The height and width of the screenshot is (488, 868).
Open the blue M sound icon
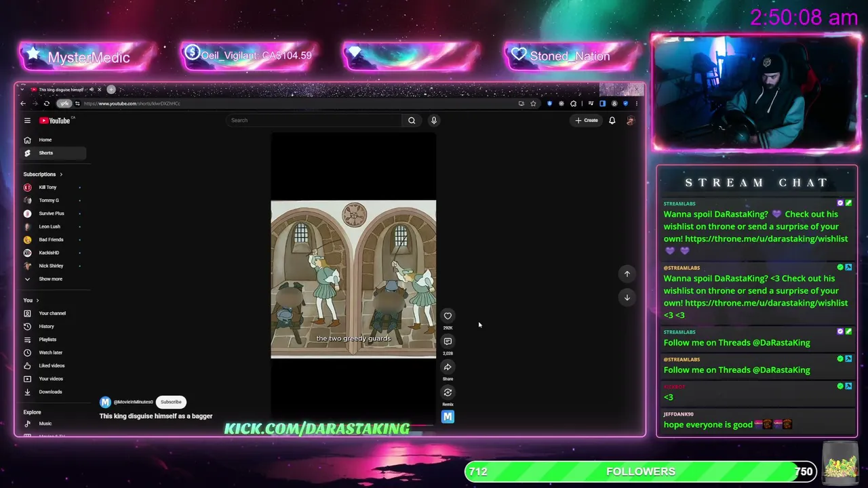tap(448, 417)
